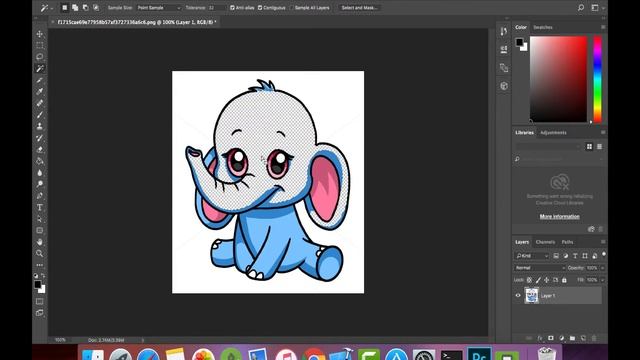Open the tool preset picker arrow
Image resolution: width=640 pixels, height=360 pixels.
[x=51, y=8]
